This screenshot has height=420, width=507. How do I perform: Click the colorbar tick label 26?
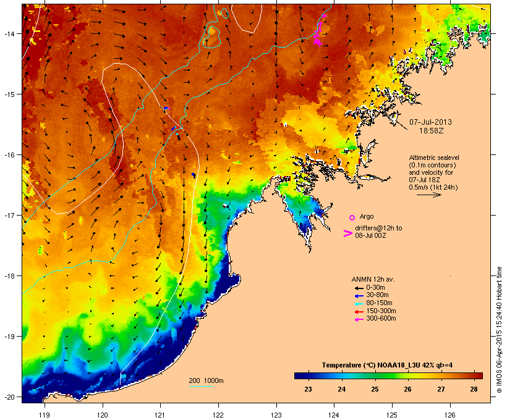(407, 389)
